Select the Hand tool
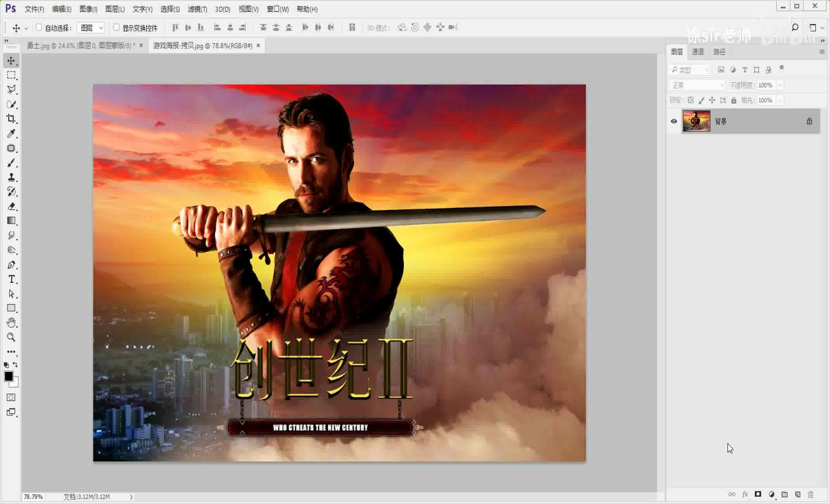 [11, 323]
